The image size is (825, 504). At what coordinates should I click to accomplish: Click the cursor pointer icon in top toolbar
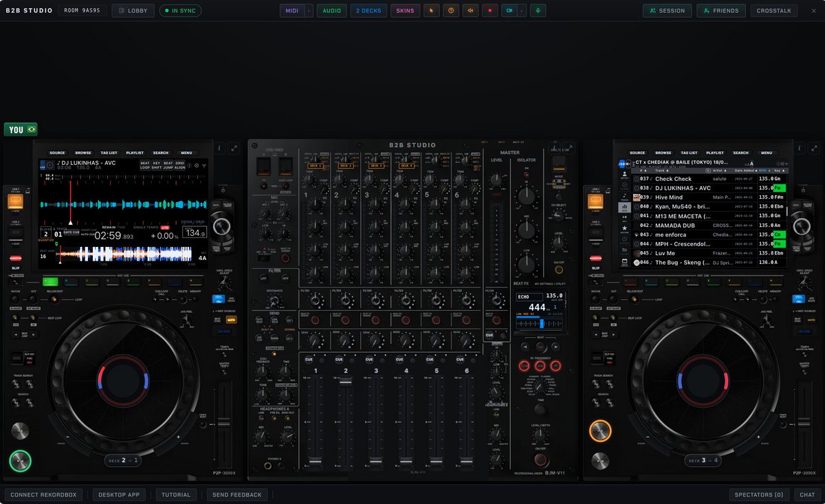click(x=432, y=10)
